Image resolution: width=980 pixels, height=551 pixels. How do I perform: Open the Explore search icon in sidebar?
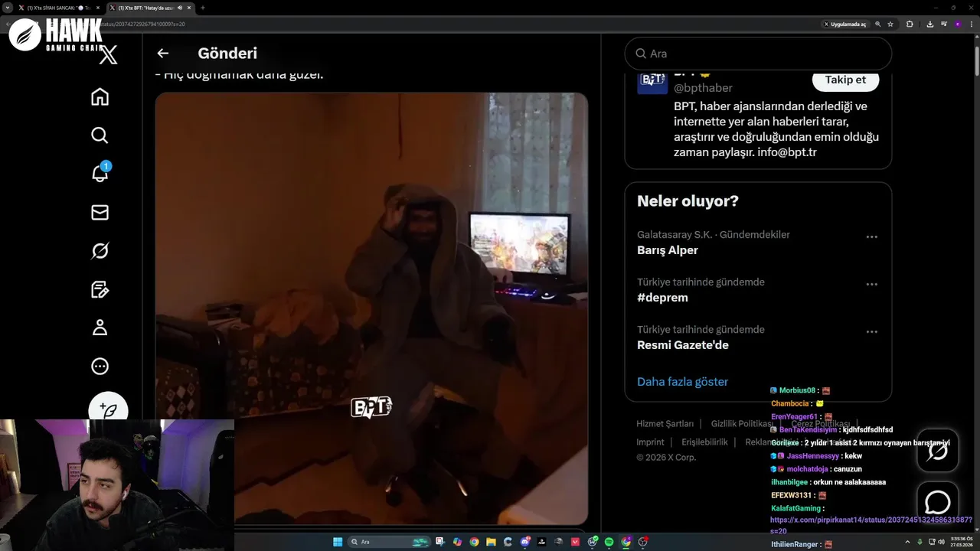(x=100, y=135)
